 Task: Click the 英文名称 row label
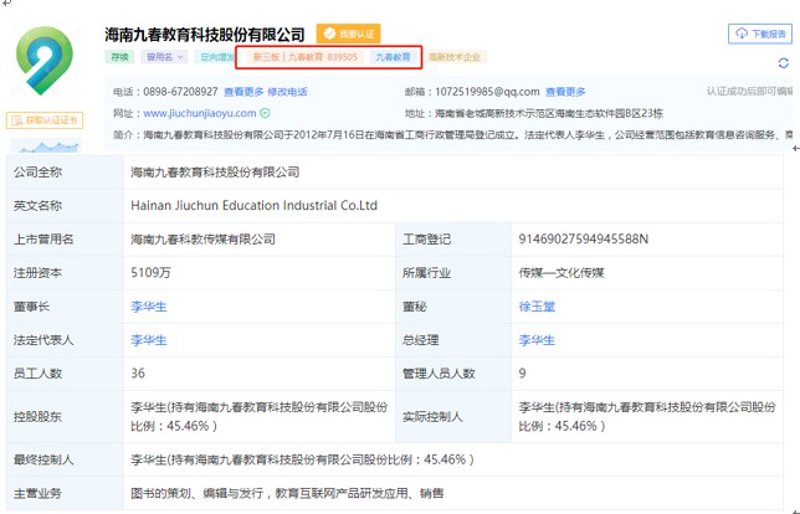click(38, 206)
